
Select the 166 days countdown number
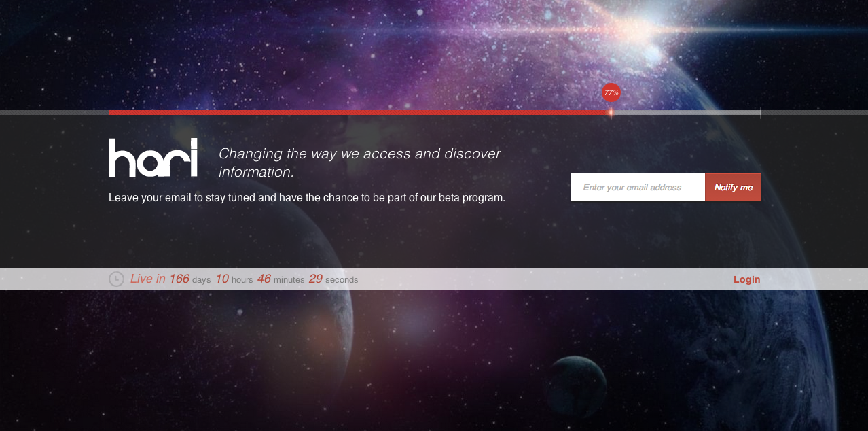[179, 279]
